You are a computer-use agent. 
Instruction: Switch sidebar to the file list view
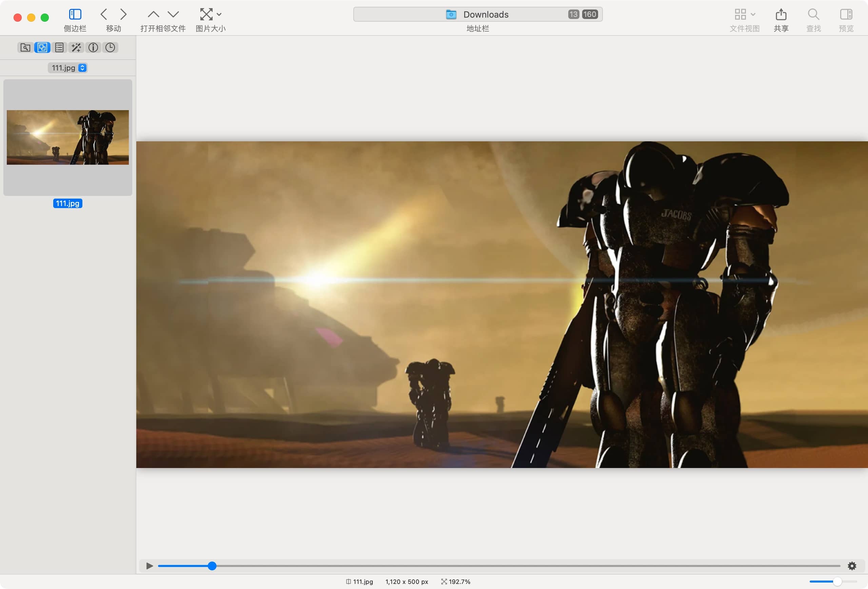pyautogui.click(x=59, y=47)
